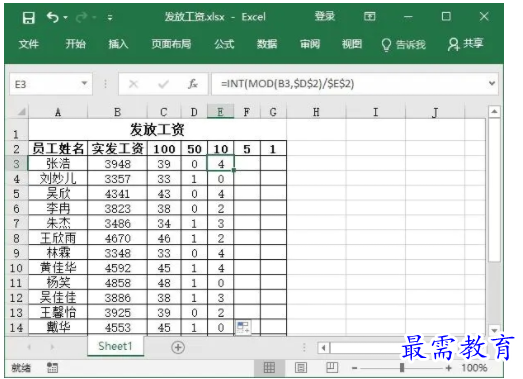
Task: Click the Cancel X icon in formula bar
Action: (133, 84)
